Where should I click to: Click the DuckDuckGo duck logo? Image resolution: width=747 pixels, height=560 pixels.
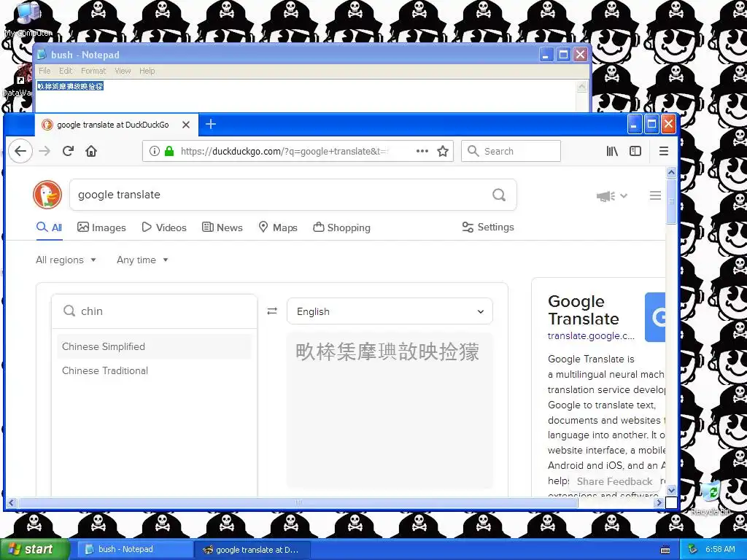click(47, 195)
